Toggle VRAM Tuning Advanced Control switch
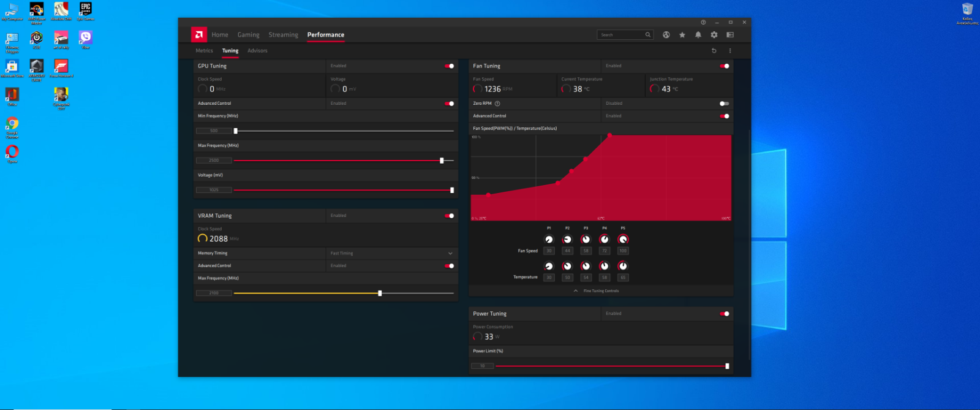 coord(450,266)
